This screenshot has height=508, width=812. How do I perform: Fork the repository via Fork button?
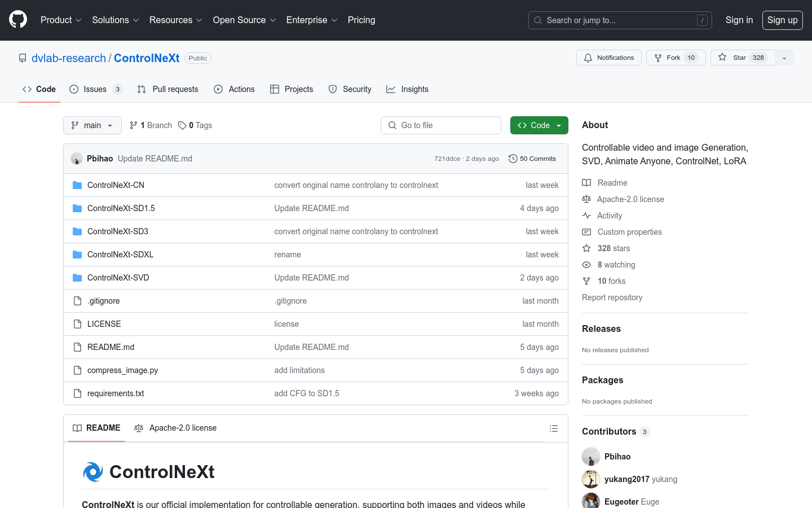676,58
